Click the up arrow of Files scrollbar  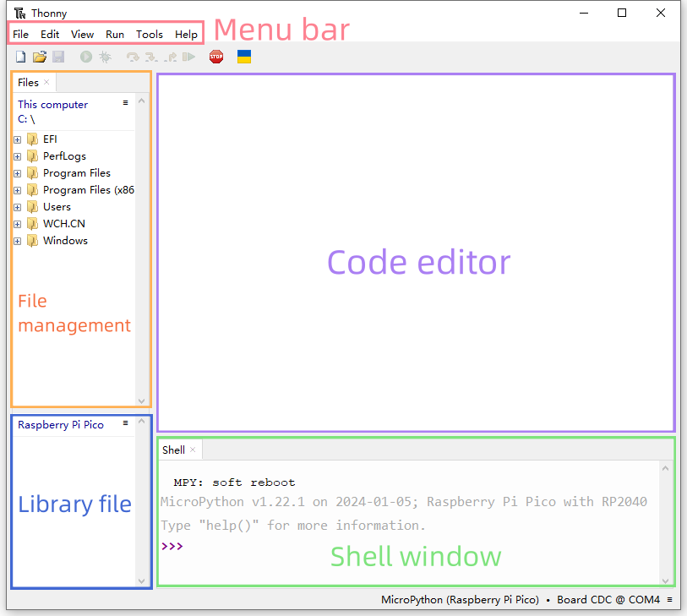point(141,101)
